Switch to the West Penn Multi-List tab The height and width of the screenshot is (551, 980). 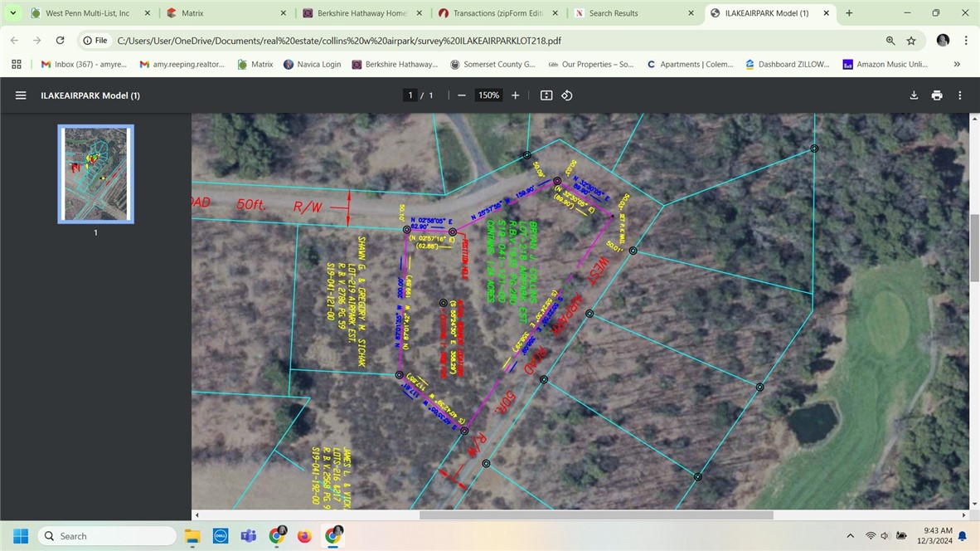[x=88, y=13]
